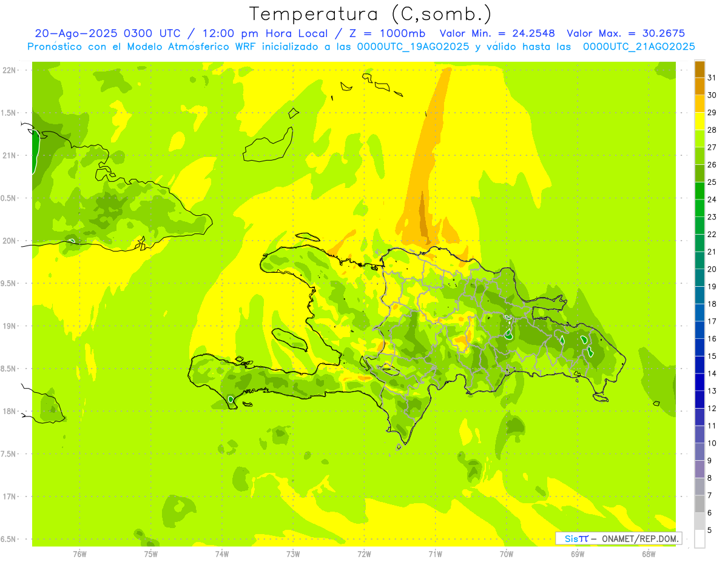
Task: Select the color bar segment between 25 and 26
Action: (699, 173)
